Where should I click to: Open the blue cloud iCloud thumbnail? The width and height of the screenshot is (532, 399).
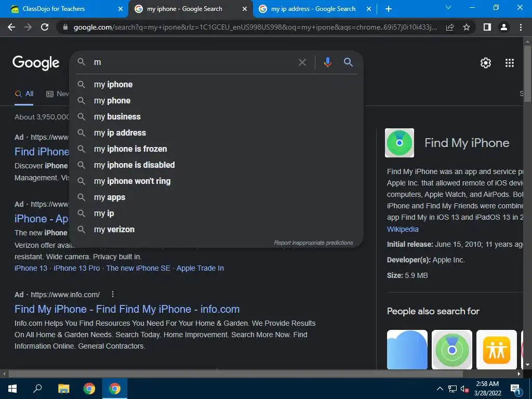point(407,350)
